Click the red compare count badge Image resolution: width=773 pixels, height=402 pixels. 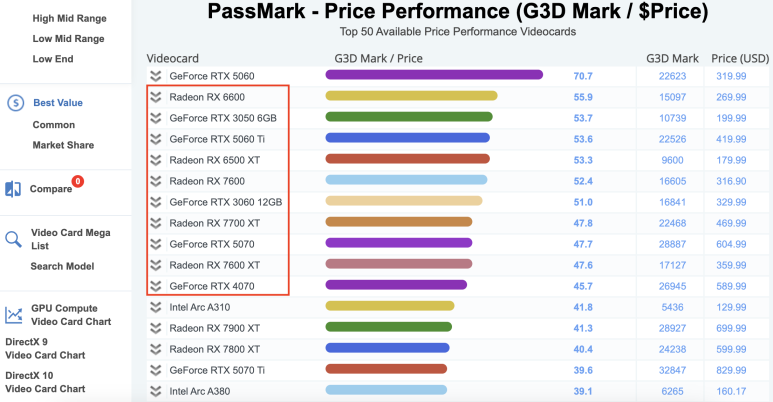tap(78, 181)
